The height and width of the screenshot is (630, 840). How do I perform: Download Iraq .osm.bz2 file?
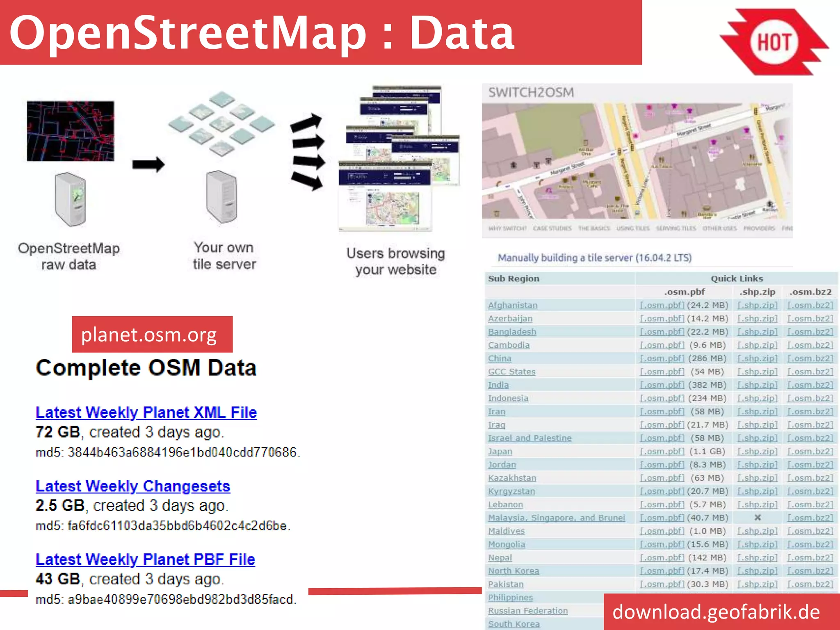810,425
